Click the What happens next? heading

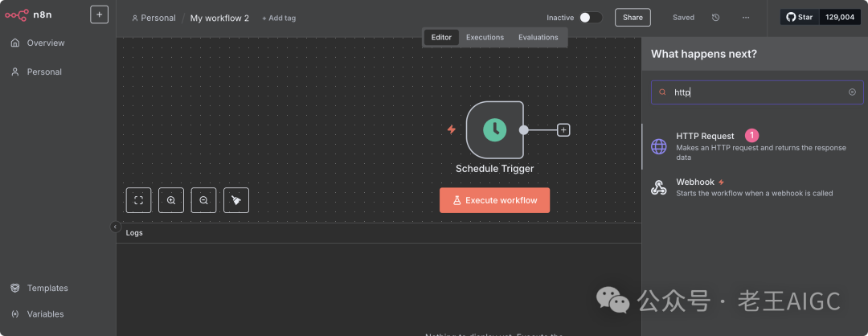coord(703,54)
